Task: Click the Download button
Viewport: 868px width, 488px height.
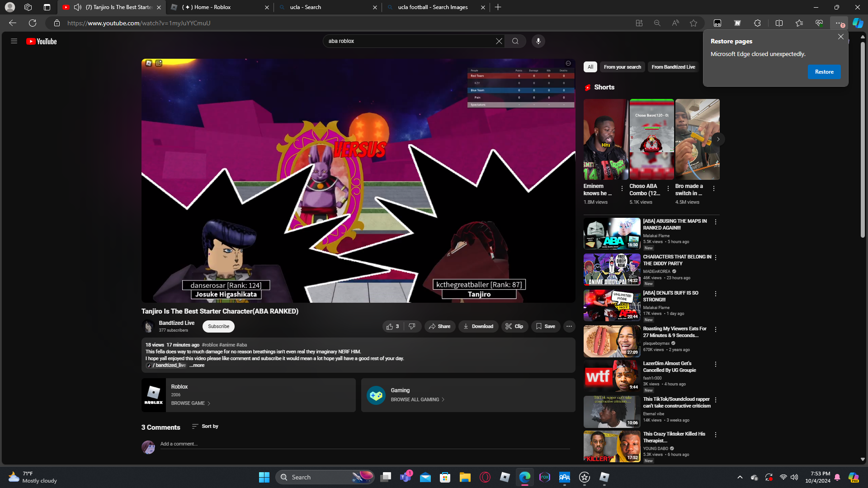Action: click(478, 326)
